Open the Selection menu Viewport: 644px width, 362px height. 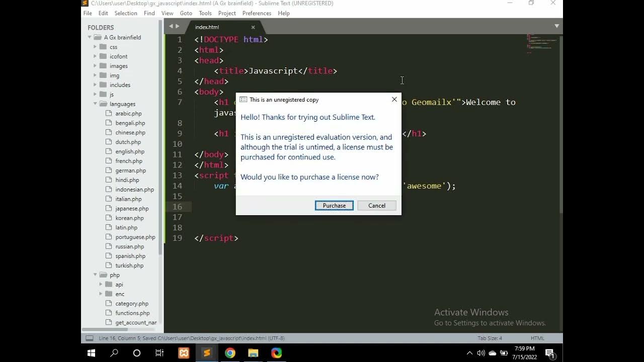coord(126,13)
